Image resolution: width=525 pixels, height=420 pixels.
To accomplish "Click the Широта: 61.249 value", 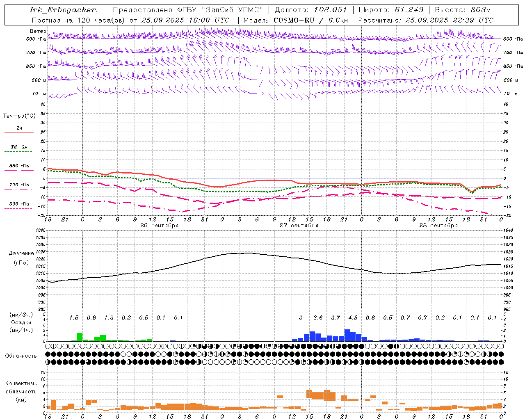I will [391, 10].
